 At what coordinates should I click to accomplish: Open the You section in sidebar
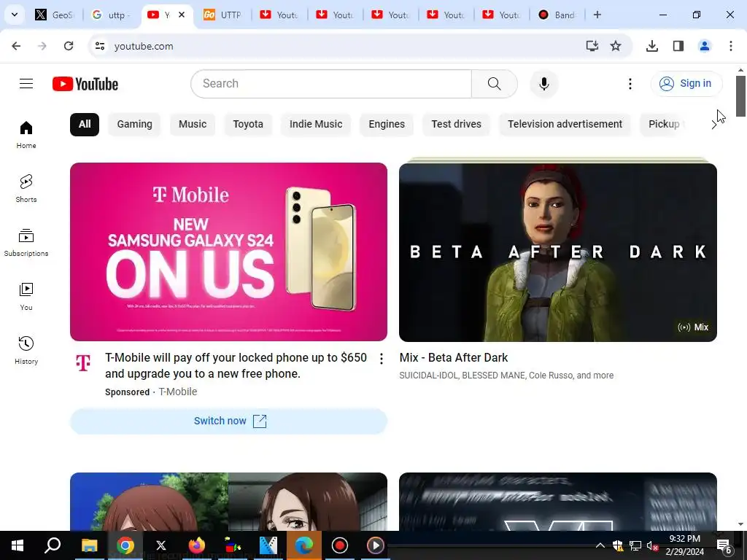pyautogui.click(x=26, y=296)
